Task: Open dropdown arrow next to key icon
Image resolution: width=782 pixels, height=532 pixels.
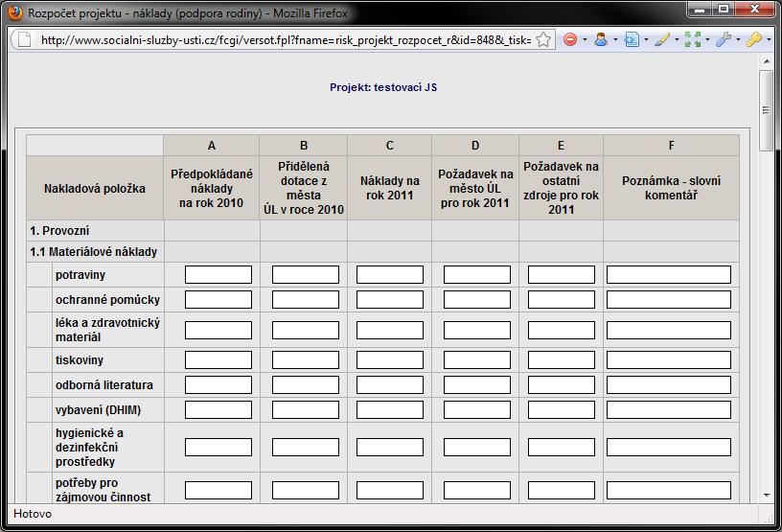Action: coord(769,39)
